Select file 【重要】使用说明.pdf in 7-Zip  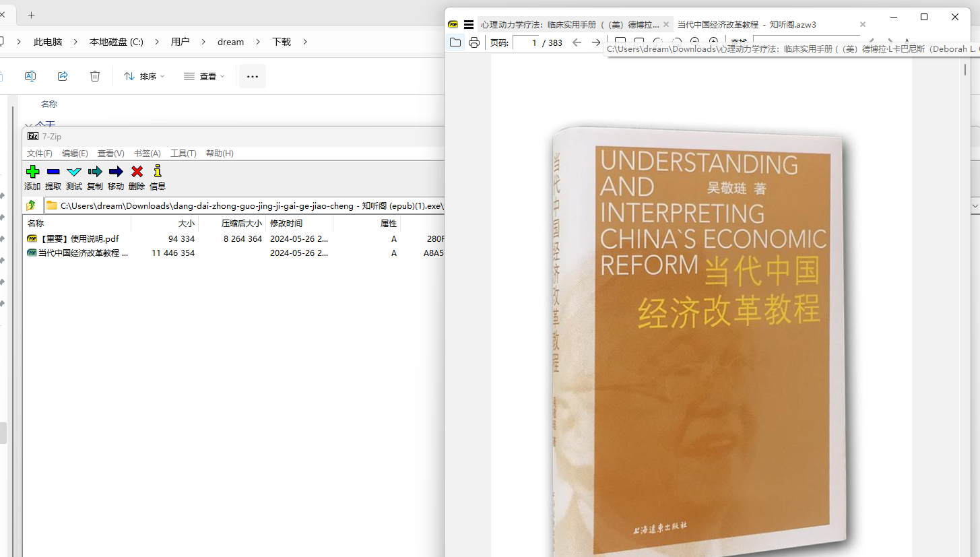pyautogui.click(x=78, y=238)
